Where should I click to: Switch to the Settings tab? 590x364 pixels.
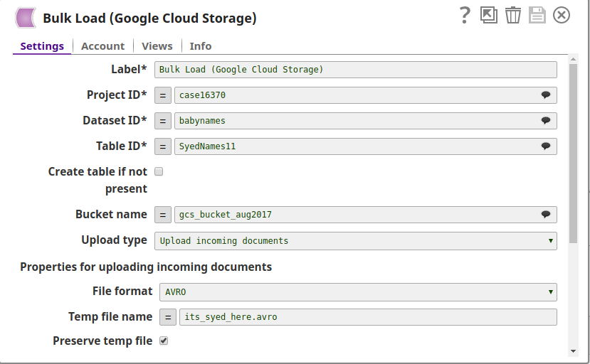[42, 46]
